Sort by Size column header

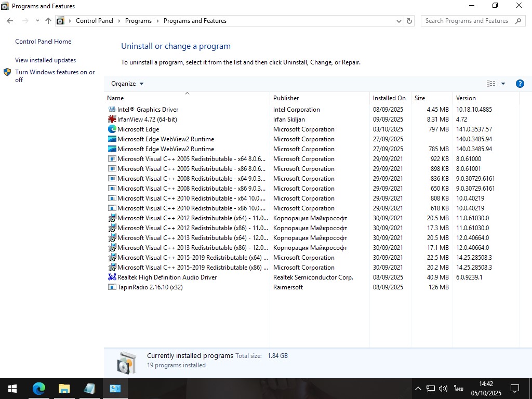[432, 98]
